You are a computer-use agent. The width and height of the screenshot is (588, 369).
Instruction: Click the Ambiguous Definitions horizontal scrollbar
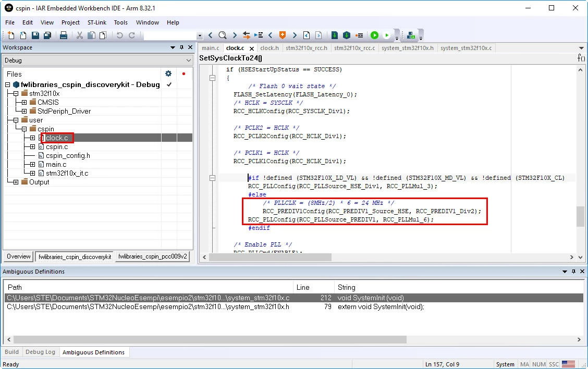(210, 339)
